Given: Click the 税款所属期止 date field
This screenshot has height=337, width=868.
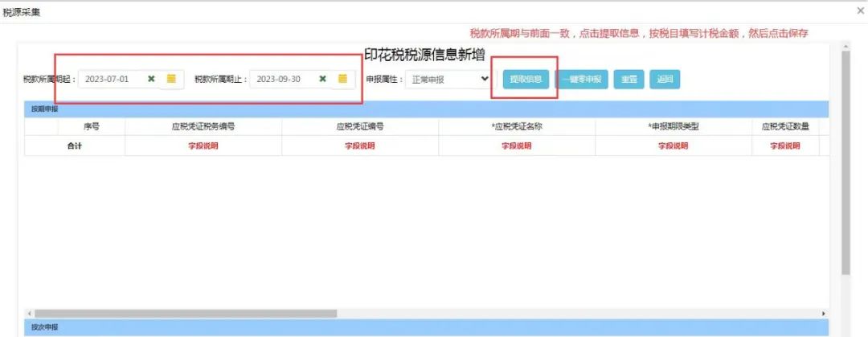Looking at the screenshot, I should (x=283, y=79).
